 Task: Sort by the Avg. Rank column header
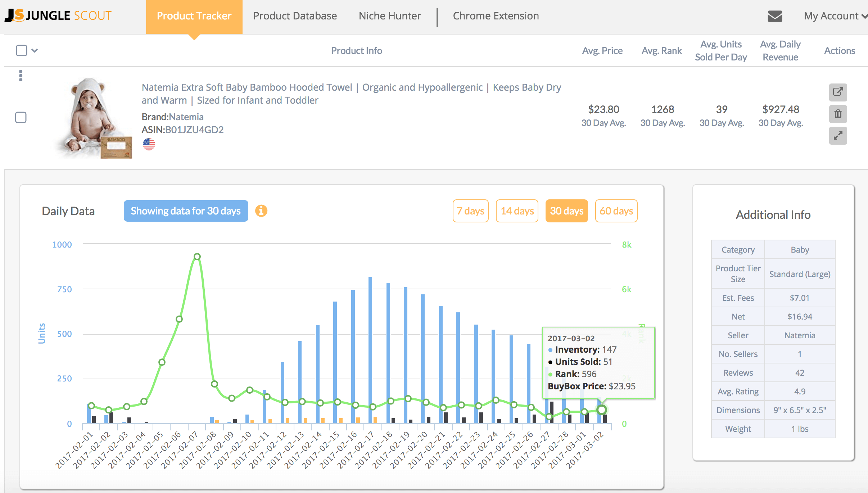coord(661,50)
